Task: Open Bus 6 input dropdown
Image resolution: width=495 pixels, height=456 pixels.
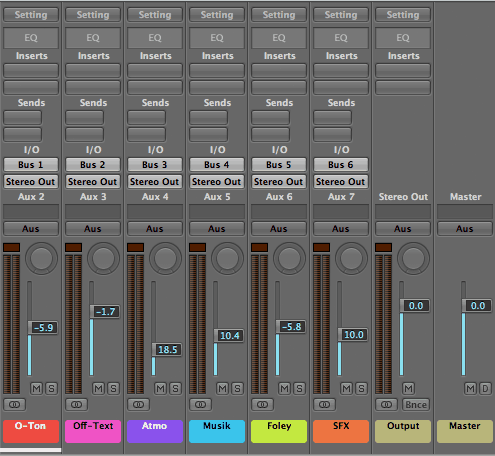Action: (x=341, y=165)
